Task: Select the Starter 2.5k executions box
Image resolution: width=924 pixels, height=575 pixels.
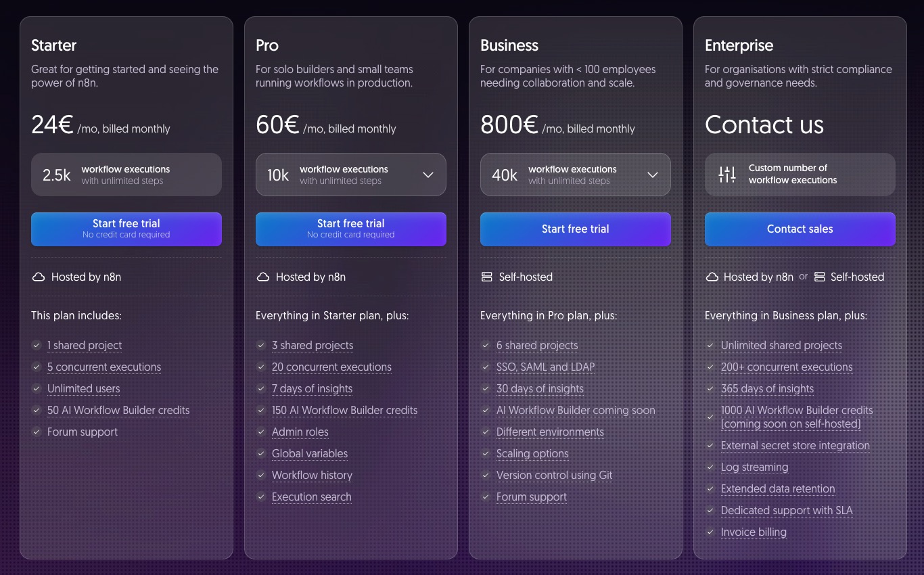Action: tap(126, 175)
